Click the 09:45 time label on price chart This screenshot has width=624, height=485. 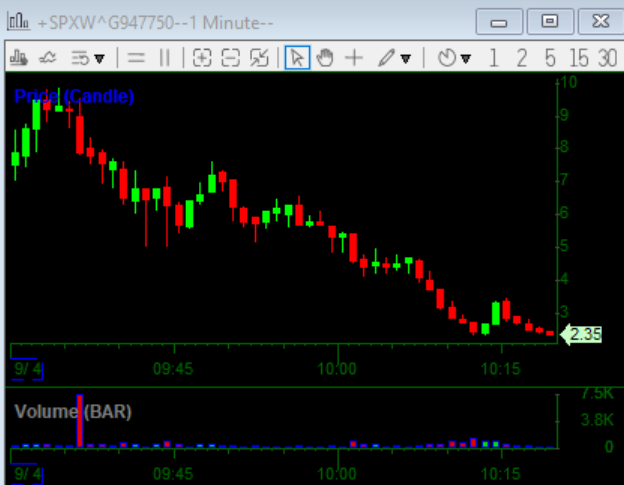coord(173,369)
